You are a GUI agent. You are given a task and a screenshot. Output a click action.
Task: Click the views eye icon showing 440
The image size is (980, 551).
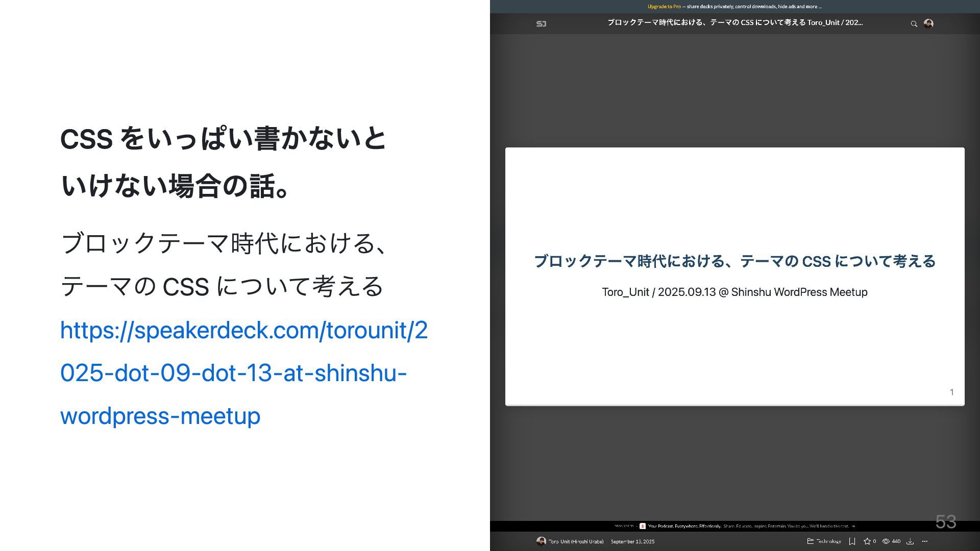(x=886, y=541)
